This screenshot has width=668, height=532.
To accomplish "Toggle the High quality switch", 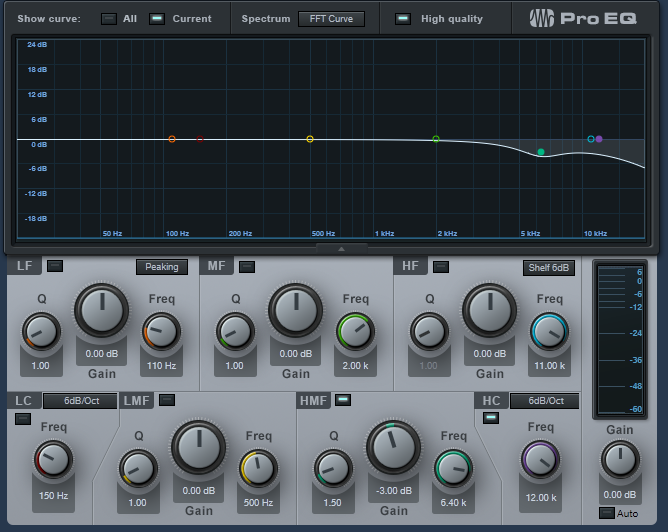I will 403,19.
